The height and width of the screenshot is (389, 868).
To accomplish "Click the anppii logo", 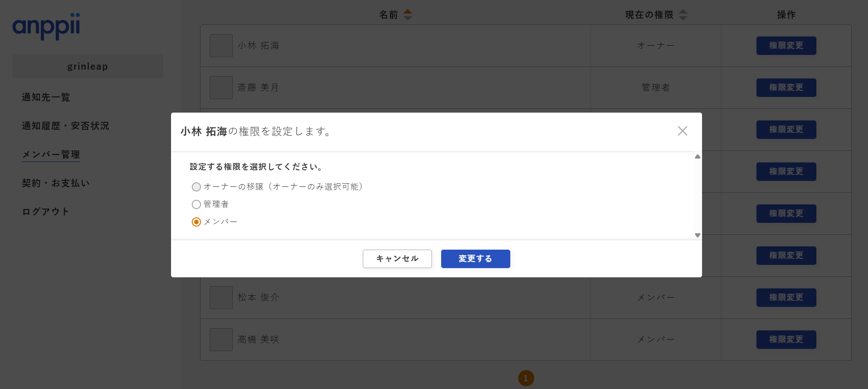I will tap(46, 26).
